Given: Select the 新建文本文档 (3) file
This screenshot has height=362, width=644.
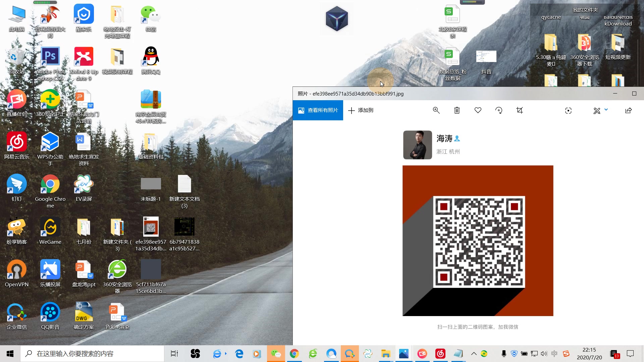Looking at the screenshot, I should (184, 191).
